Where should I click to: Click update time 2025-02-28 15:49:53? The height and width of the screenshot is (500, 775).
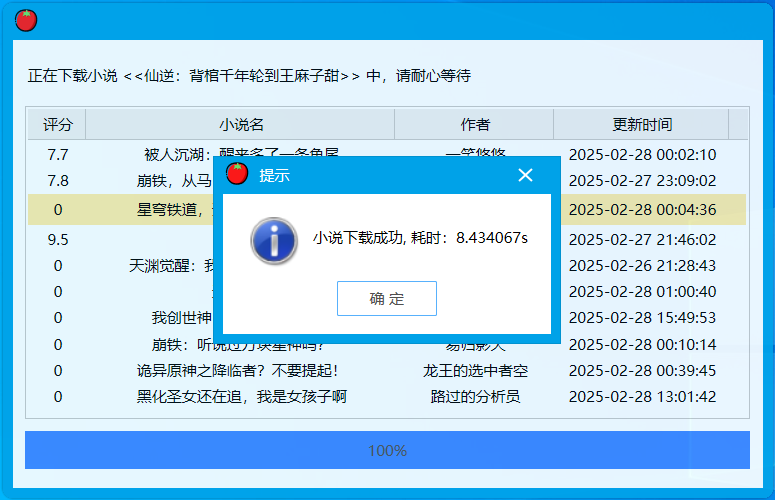pyautogui.click(x=642, y=317)
